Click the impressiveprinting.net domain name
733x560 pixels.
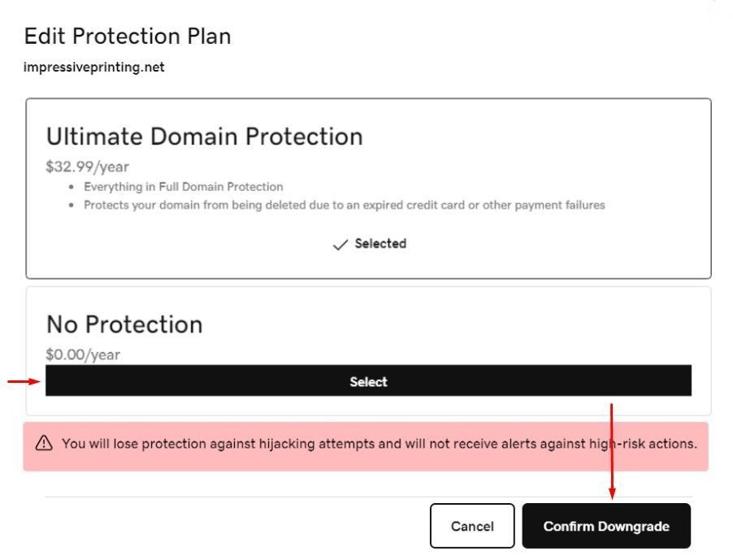tap(94, 67)
